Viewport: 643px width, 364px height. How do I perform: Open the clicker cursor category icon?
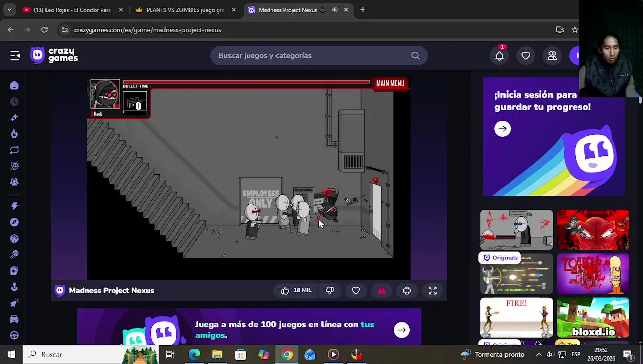tap(14, 303)
